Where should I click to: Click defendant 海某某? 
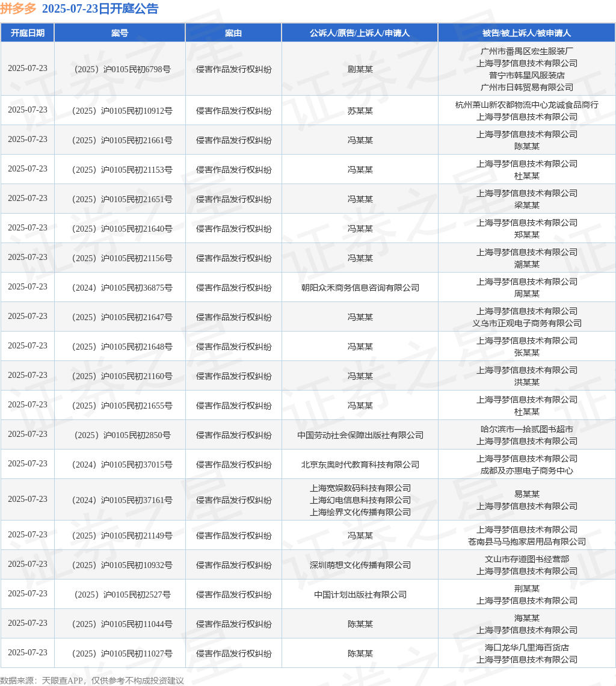point(527,618)
